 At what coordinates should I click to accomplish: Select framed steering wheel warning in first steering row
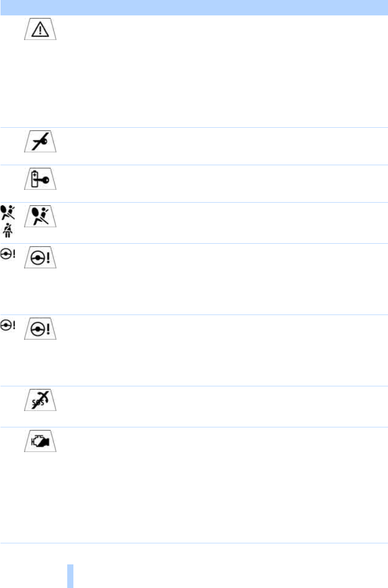(x=40, y=257)
